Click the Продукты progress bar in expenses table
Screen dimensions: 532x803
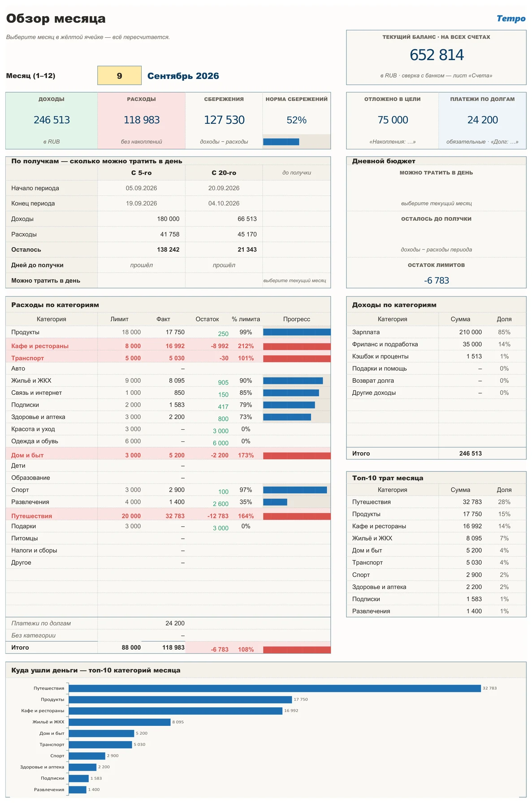click(297, 332)
